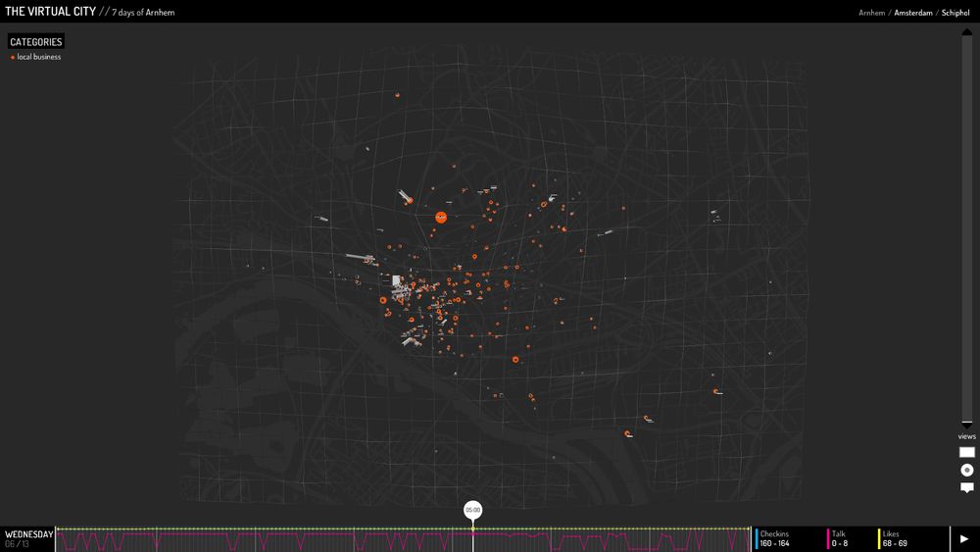
Task: Click the 06 / 13 date text
Action: tap(17, 544)
